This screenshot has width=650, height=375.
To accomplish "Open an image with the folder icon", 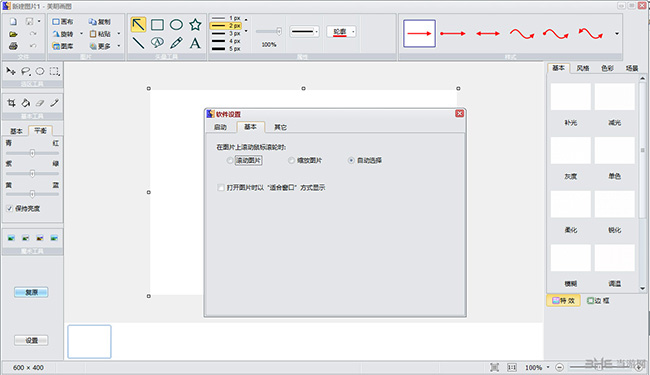I will [x=13, y=34].
